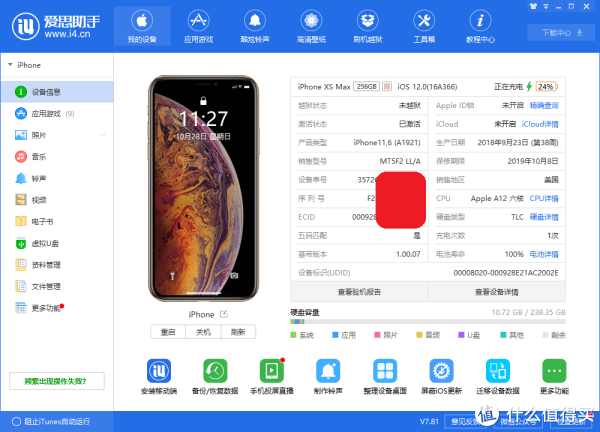
Task: Open the green 更多功能 more features icon
Action: click(x=554, y=371)
